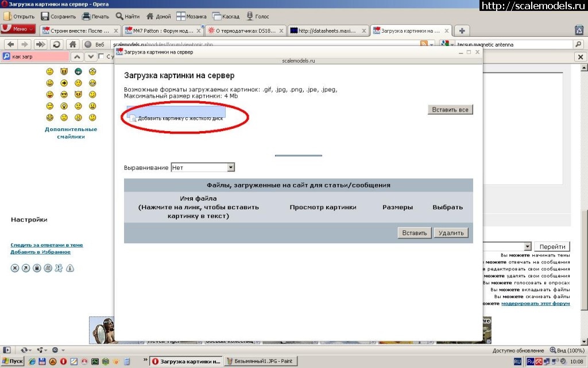Click the Reload page icon
This screenshot has height=368, width=588.
(x=56, y=44)
